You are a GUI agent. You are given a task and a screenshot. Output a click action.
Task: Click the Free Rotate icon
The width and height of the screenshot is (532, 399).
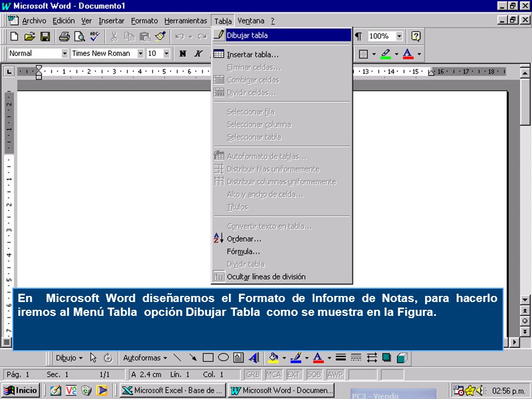pyautogui.click(x=108, y=357)
